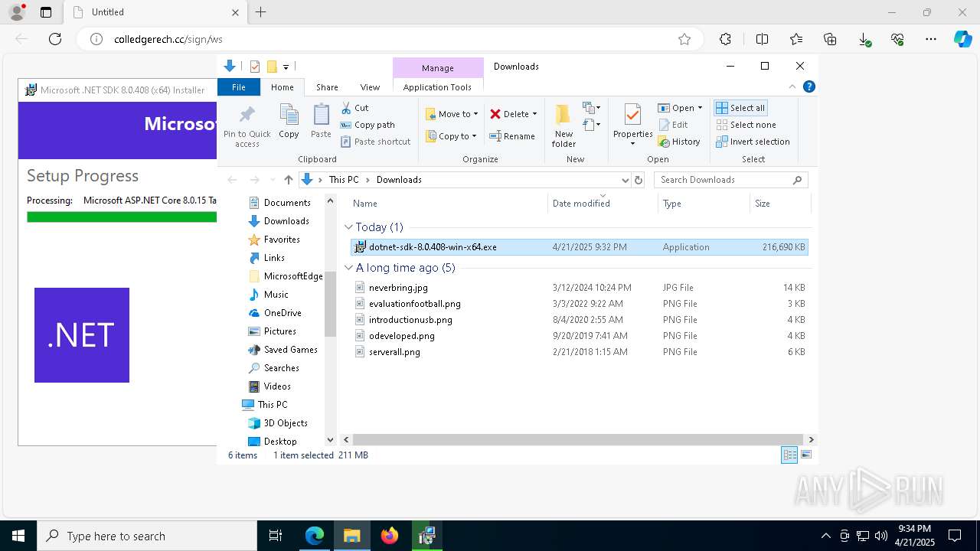
Task: Open the File menu tab
Action: [x=239, y=87]
